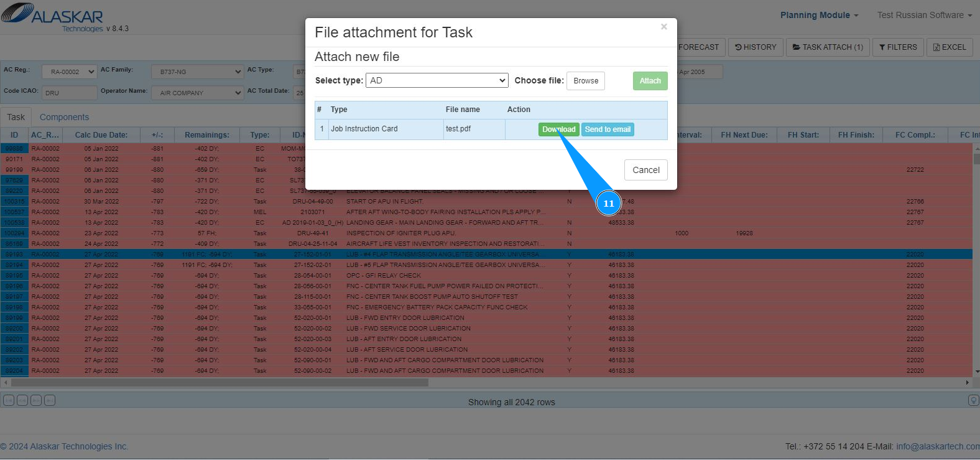Open the Select type dropdown showing AD

tap(437, 80)
